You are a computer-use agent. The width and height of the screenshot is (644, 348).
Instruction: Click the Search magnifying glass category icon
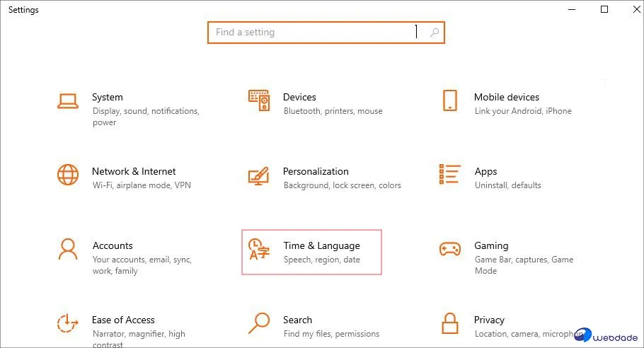pyautogui.click(x=259, y=323)
